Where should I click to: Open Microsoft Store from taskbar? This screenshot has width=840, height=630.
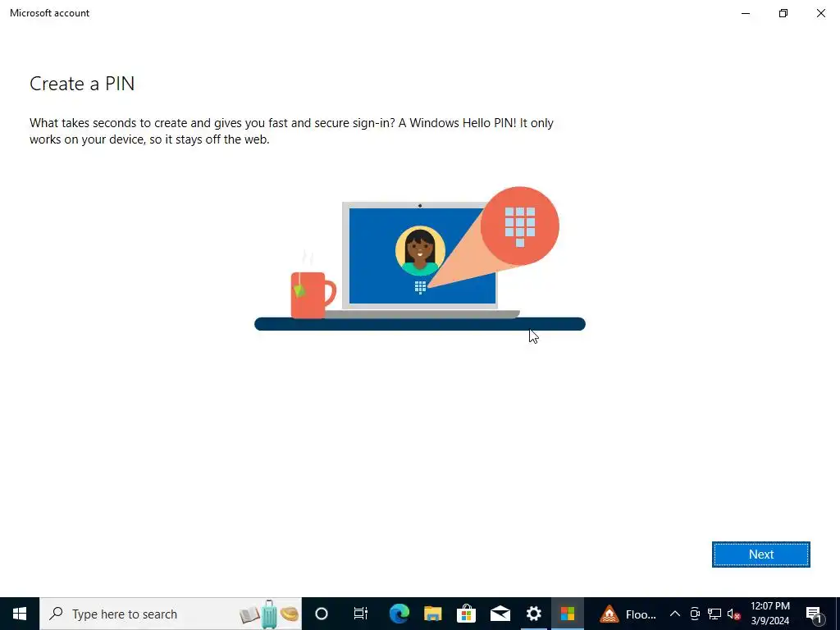point(467,614)
